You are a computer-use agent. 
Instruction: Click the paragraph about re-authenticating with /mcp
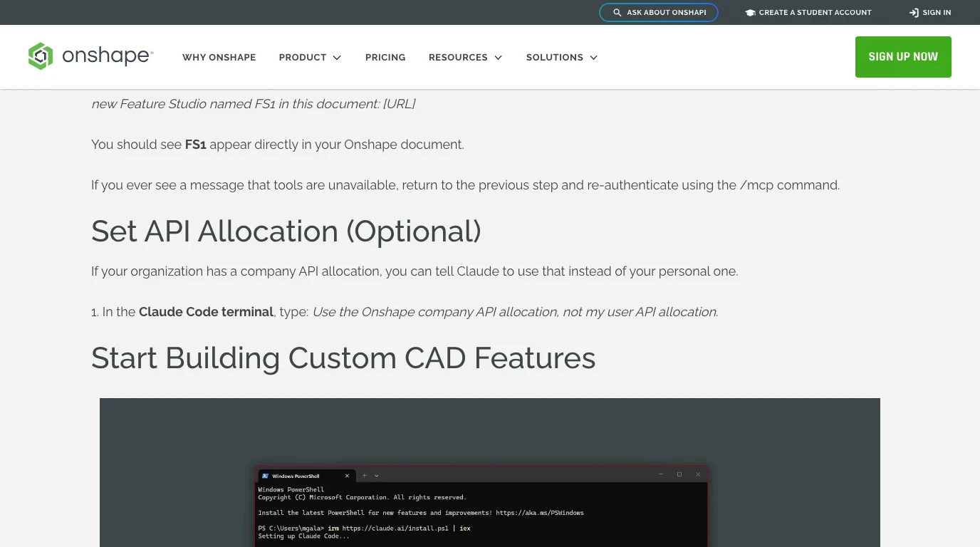click(x=466, y=185)
